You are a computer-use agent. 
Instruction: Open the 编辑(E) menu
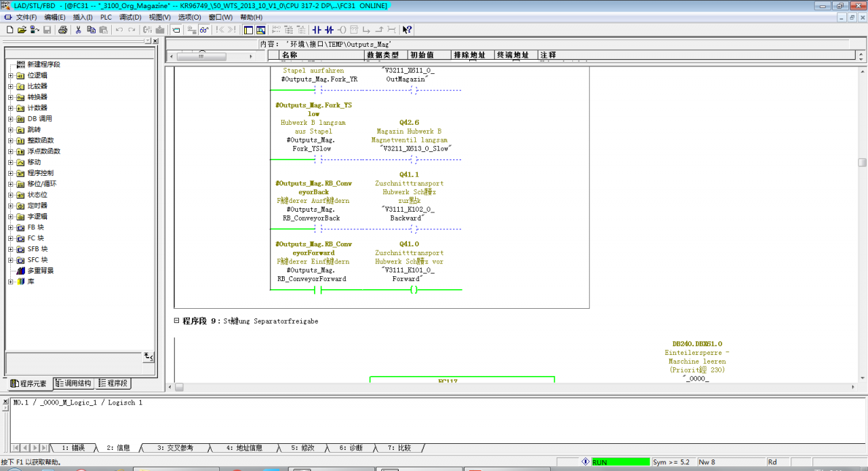(x=55, y=17)
